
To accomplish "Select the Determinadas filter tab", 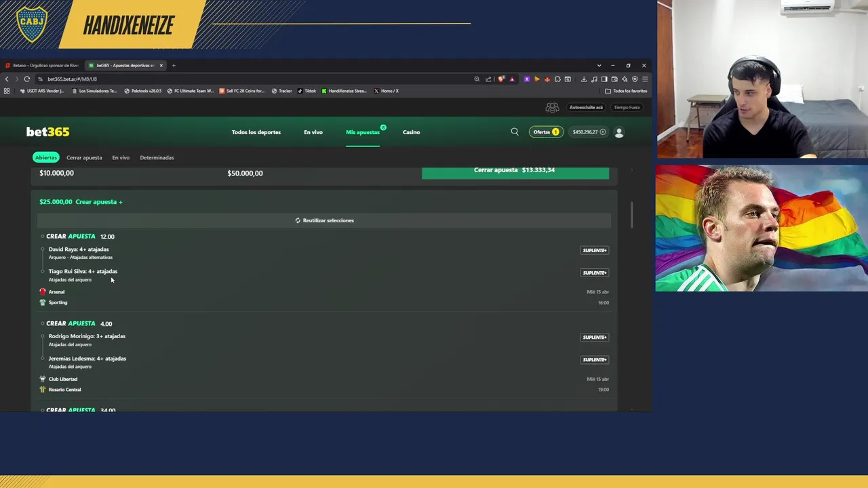I will (x=157, y=157).
